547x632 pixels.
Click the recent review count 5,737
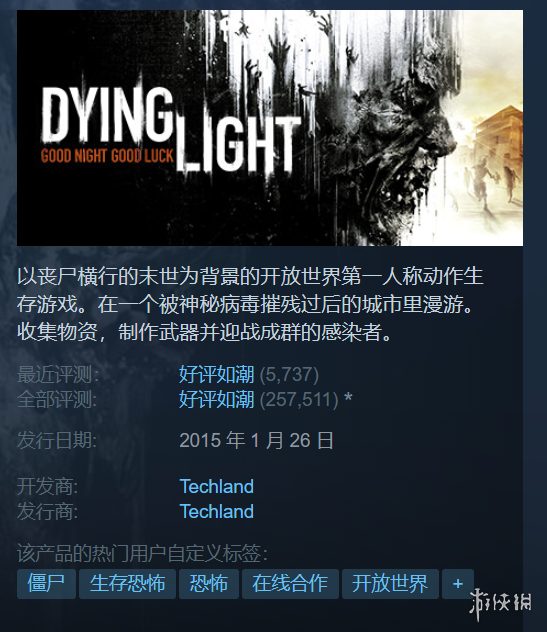pos(289,374)
